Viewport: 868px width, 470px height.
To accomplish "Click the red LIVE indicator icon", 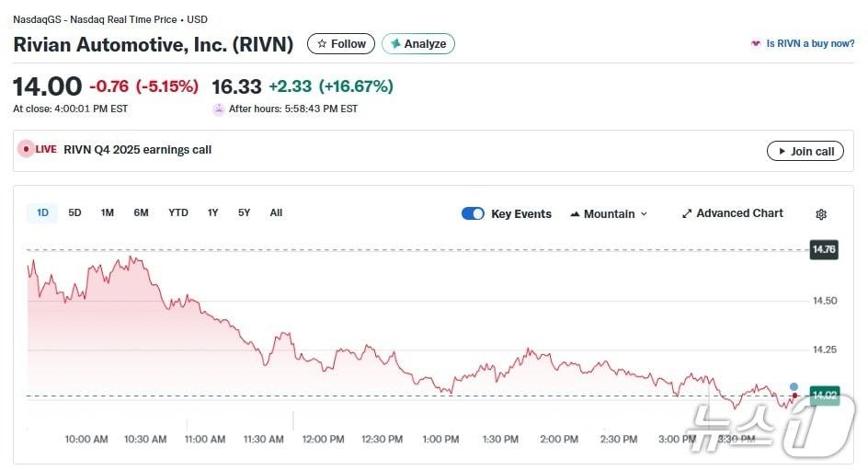I will pyautogui.click(x=26, y=149).
